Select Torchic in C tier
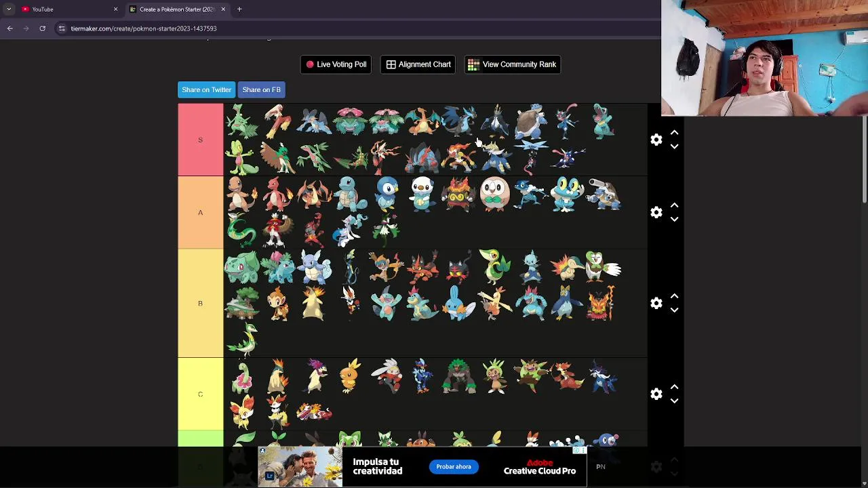868x488 pixels. click(350, 376)
